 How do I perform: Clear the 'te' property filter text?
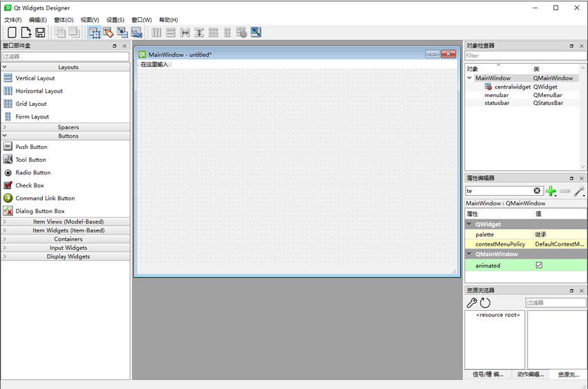[x=537, y=191]
